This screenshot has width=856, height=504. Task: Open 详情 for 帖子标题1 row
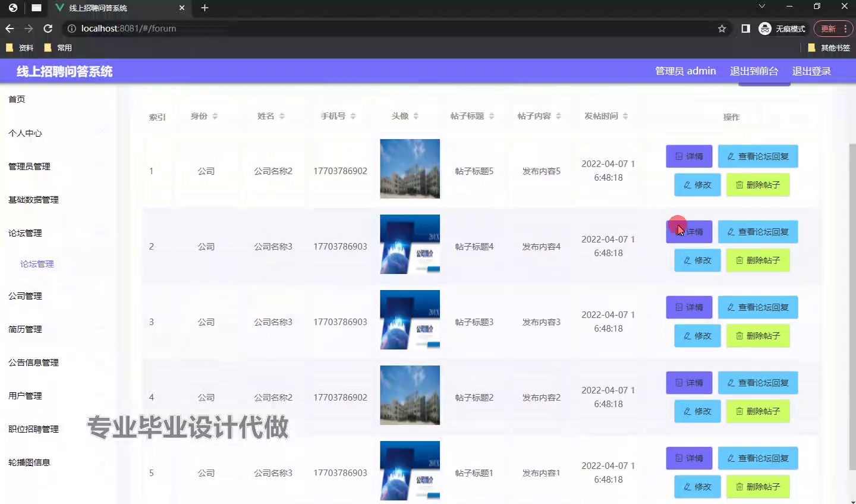point(689,458)
